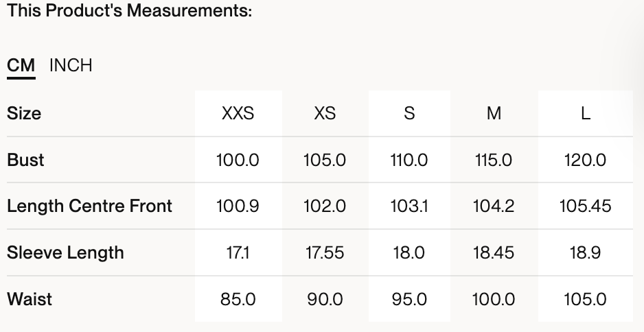The image size is (644, 332).
Task: Click the Length Centre Front row label
Action: [x=89, y=206]
